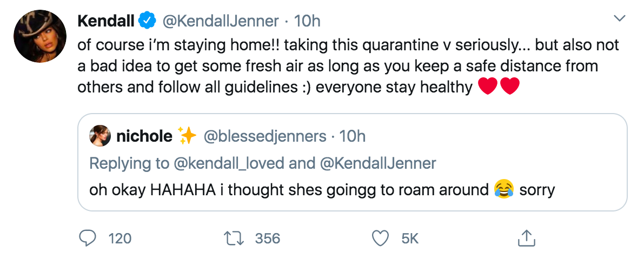
Task: Click the nichole display name
Action: [x=144, y=136]
